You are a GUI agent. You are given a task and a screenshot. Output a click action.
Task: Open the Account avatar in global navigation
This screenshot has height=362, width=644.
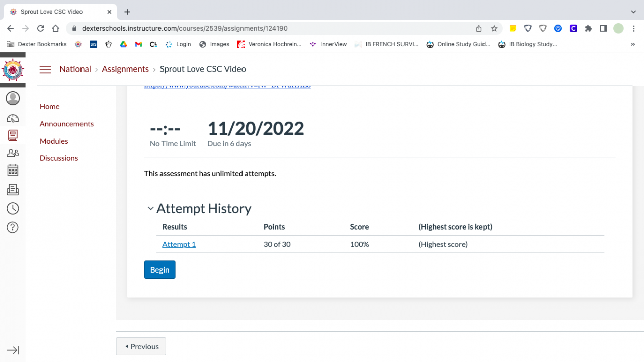coord(13,98)
